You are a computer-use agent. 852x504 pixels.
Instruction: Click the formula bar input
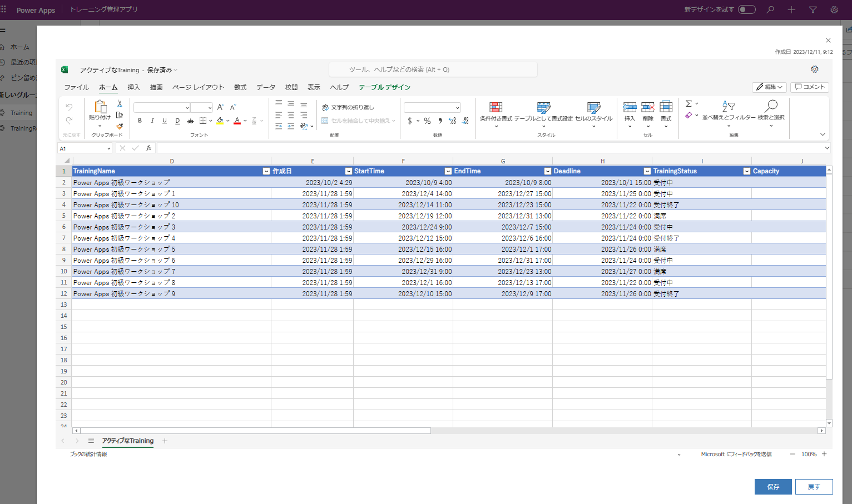pos(490,148)
